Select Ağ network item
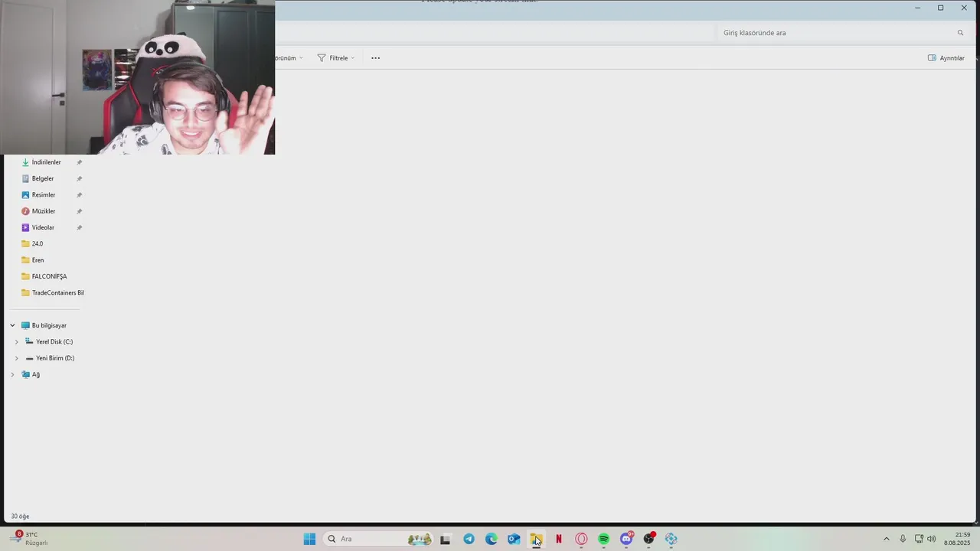Screen dimensions: 980x551 (x=35, y=374)
